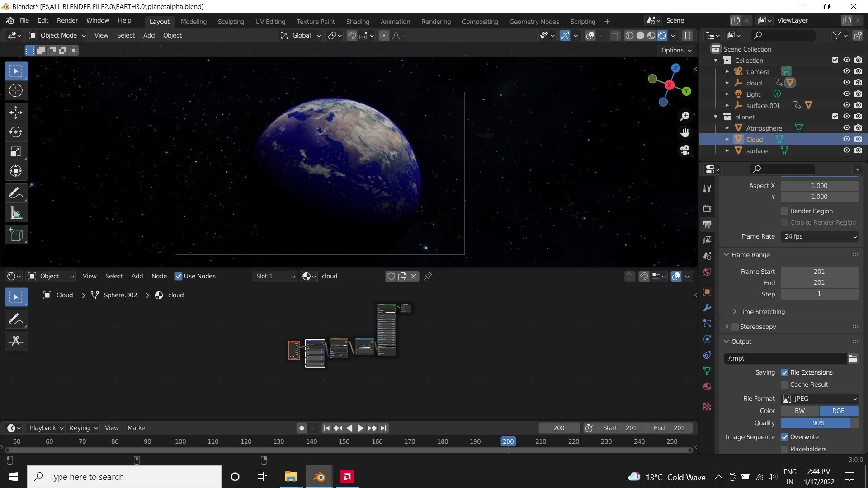This screenshot has width=868, height=488.
Task: Open the Render properties tab
Action: [708, 208]
